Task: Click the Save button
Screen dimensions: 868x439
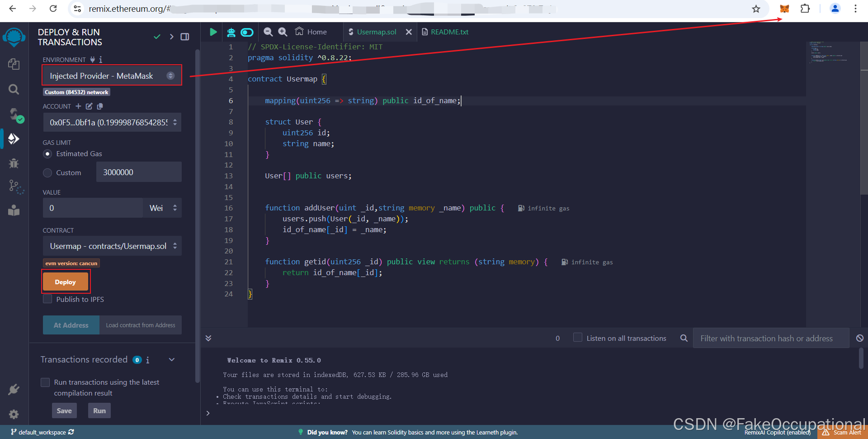Action: [64, 410]
